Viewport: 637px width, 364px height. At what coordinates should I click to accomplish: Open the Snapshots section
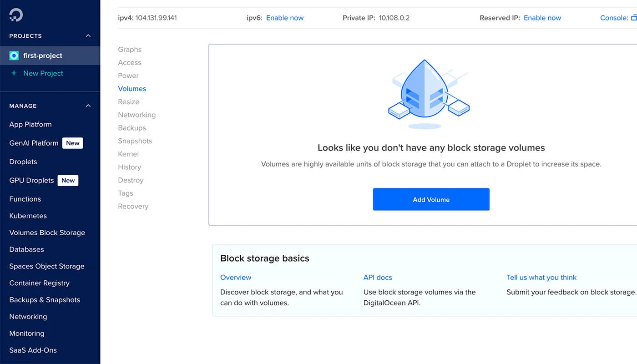pyautogui.click(x=135, y=141)
